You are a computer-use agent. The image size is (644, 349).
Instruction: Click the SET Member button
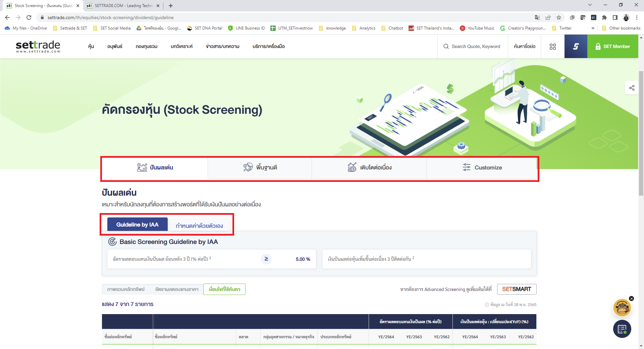[613, 46]
